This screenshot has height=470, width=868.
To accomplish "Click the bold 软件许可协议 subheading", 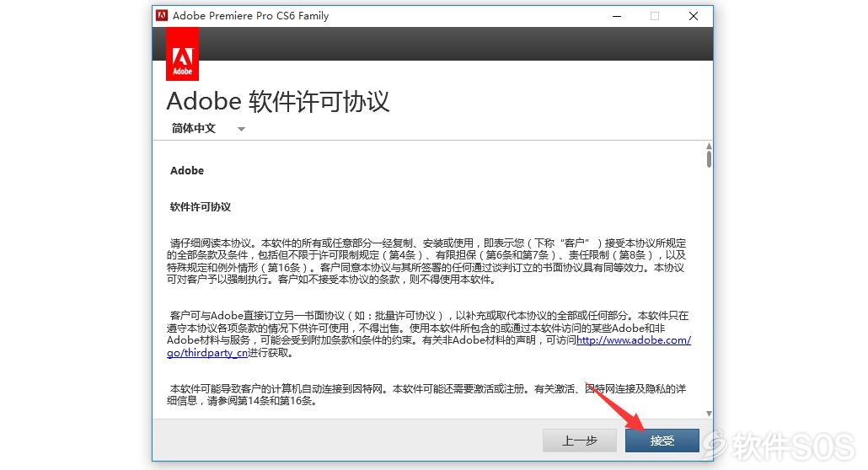I will pyautogui.click(x=201, y=207).
